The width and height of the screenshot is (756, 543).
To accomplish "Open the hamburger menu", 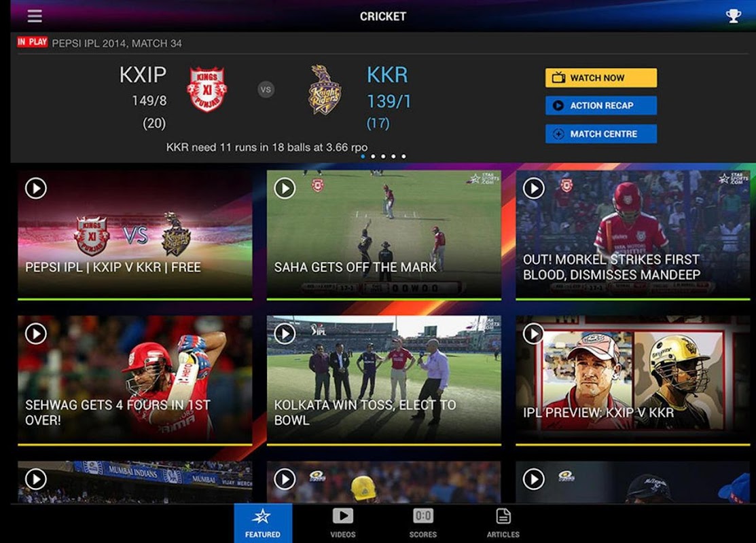I will [x=35, y=16].
